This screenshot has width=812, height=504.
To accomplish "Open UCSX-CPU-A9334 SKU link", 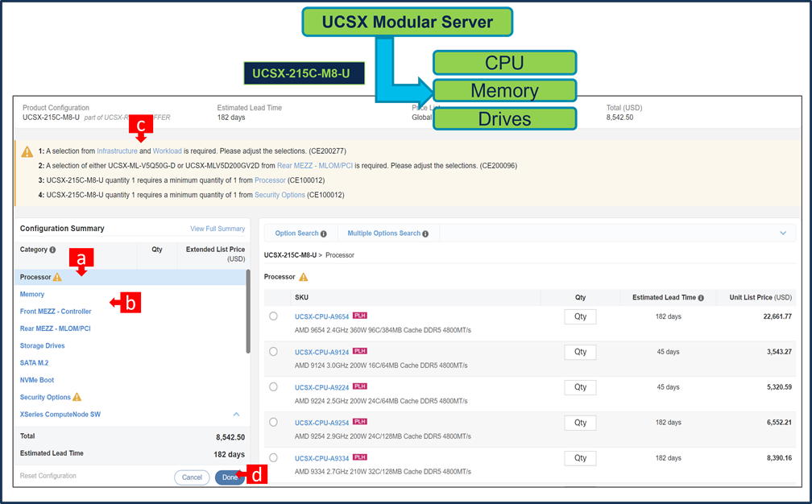I will 321,458.
